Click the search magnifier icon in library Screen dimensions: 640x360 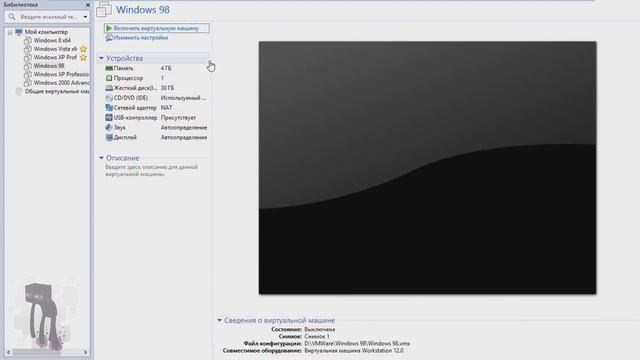[12, 17]
